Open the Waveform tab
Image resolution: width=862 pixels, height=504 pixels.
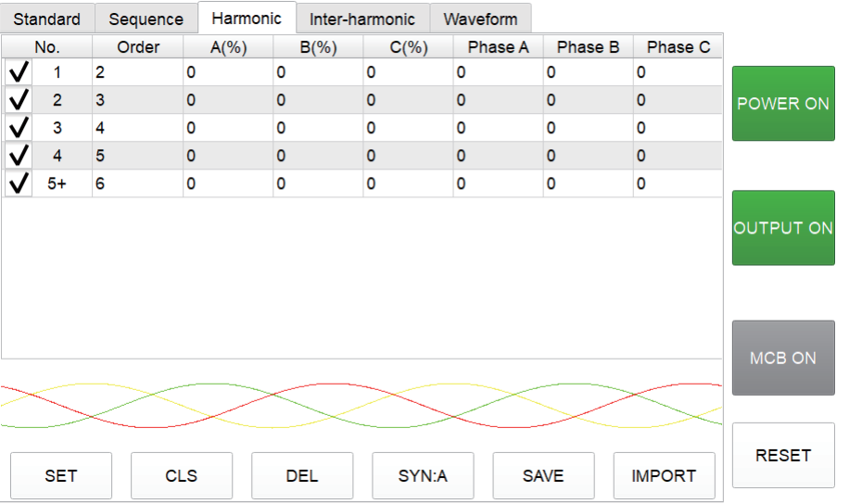(x=480, y=19)
